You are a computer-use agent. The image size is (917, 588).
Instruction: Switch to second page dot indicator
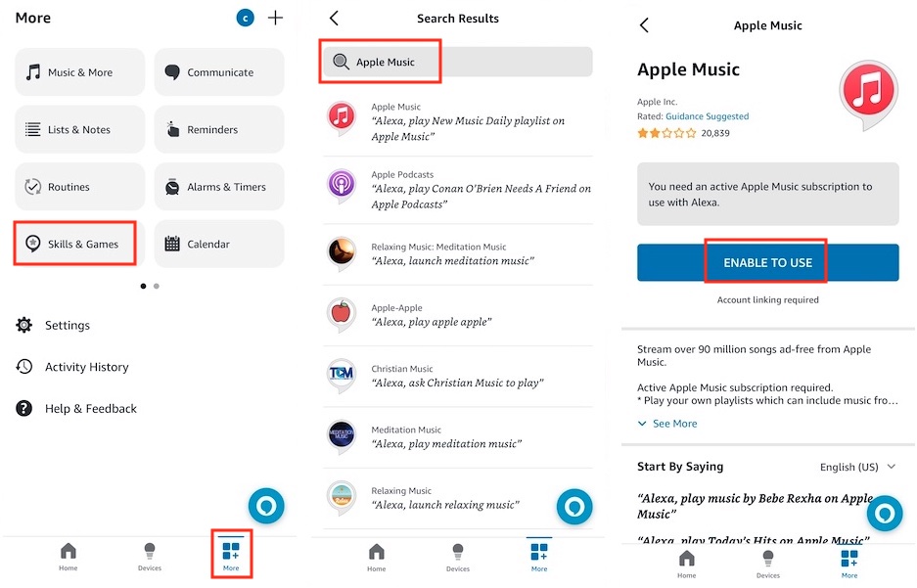tap(157, 286)
